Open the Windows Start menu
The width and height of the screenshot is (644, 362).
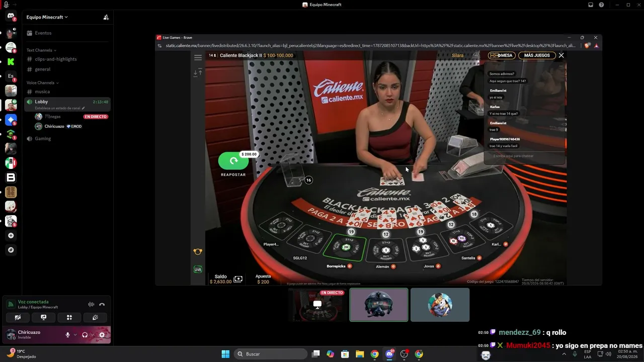225,354
